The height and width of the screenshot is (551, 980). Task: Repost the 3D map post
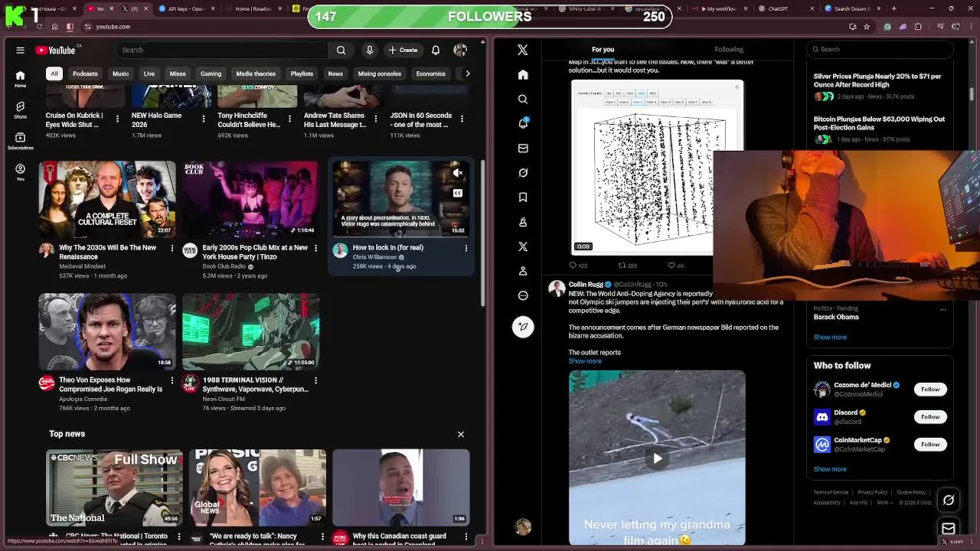pyautogui.click(x=628, y=266)
